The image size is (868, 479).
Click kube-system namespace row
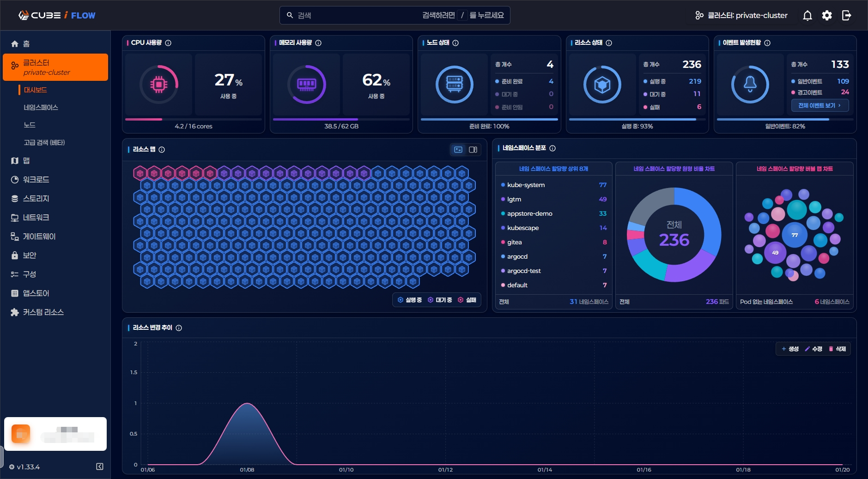[x=553, y=185]
